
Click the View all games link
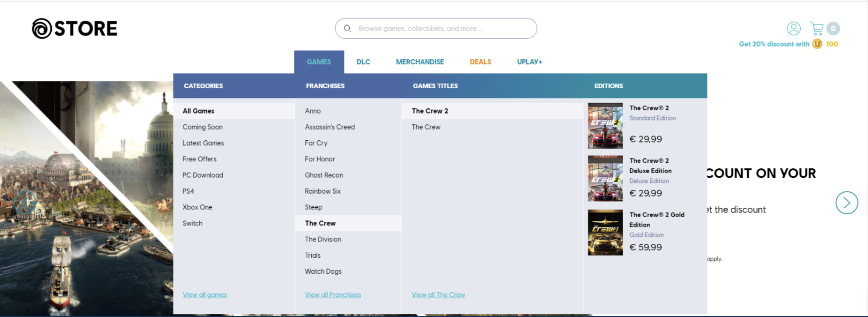click(x=205, y=295)
